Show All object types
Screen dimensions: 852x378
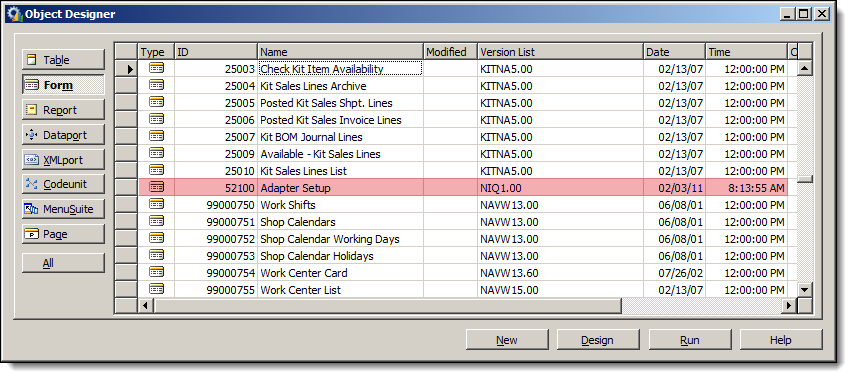click(63, 263)
